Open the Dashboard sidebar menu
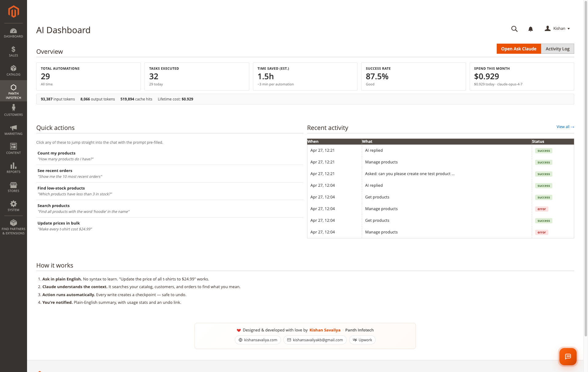 pos(14,33)
